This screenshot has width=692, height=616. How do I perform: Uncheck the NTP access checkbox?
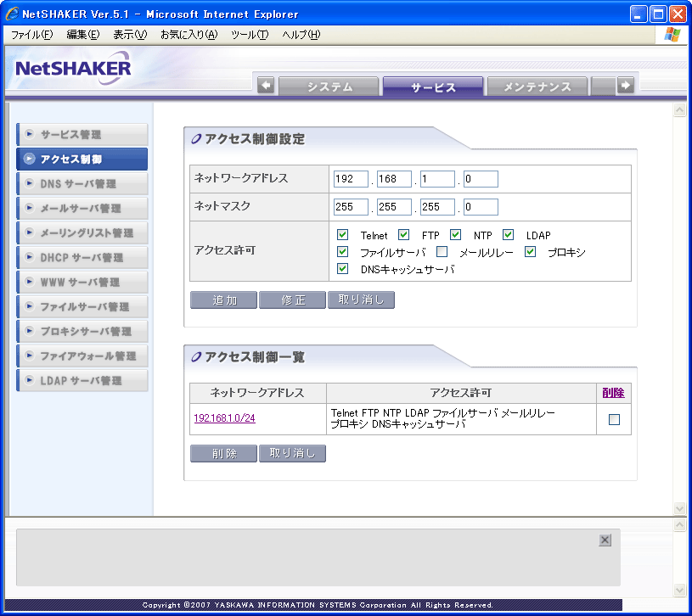click(x=455, y=234)
